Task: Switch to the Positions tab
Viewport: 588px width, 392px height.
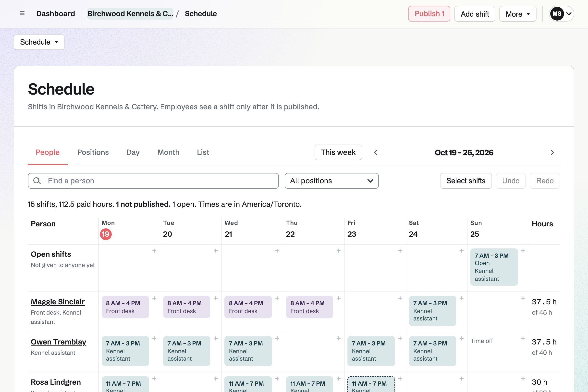Action: pos(93,152)
